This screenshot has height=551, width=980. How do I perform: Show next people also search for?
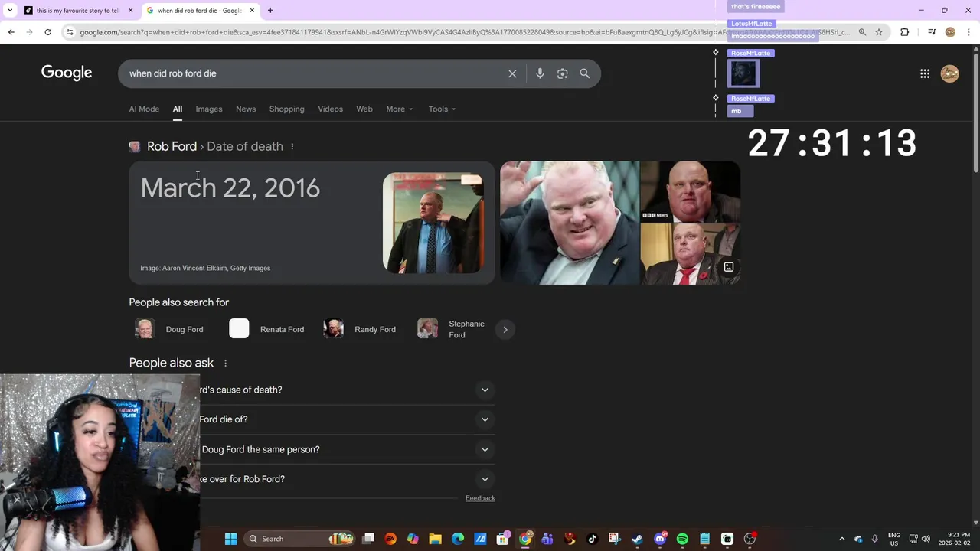(x=505, y=330)
